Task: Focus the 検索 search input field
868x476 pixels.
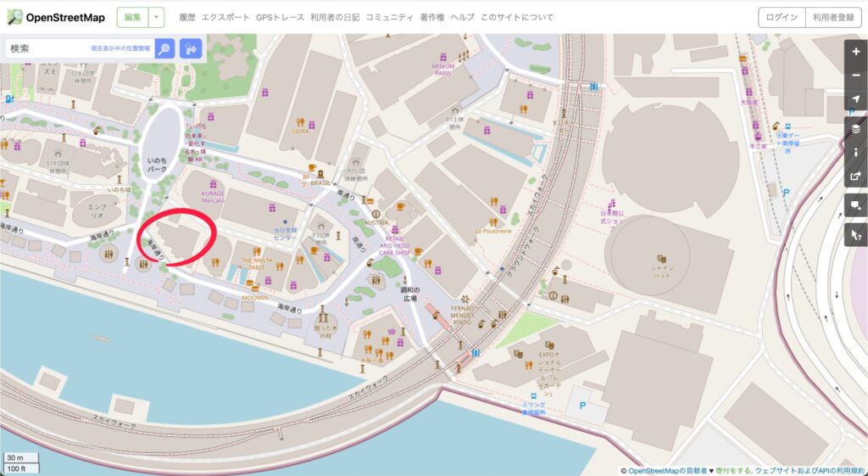Action: [x=79, y=48]
